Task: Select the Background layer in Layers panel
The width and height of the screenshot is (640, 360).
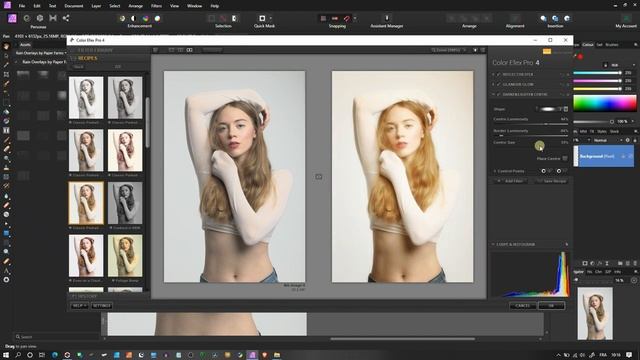Action: pyautogui.click(x=604, y=156)
